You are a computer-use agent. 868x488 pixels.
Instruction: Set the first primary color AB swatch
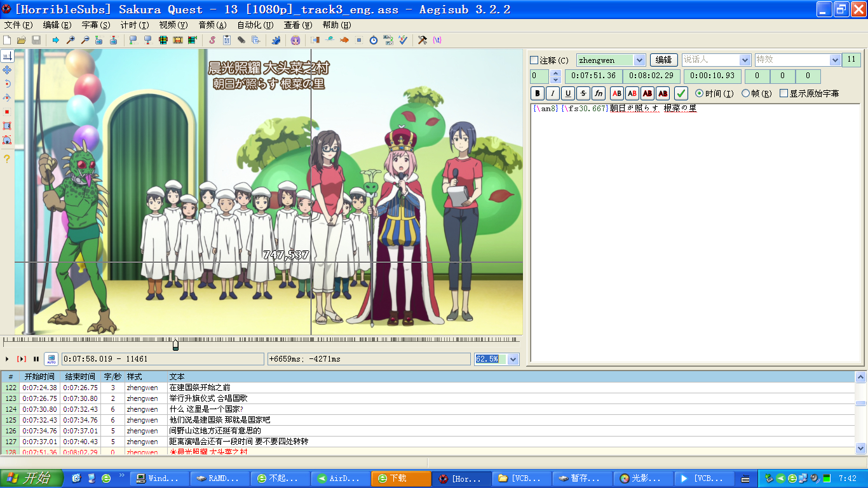[616, 93]
